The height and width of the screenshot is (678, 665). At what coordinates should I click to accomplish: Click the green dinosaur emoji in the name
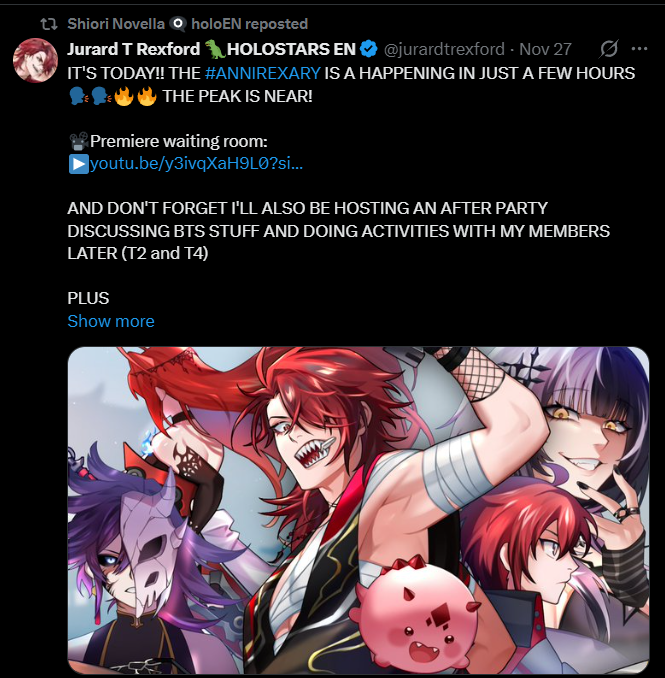(x=214, y=49)
